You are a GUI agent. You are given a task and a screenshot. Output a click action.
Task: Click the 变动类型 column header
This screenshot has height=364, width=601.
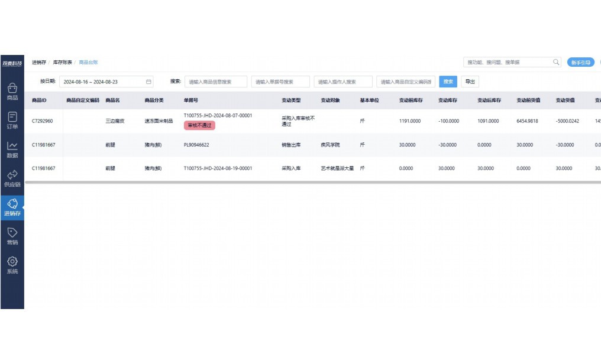click(291, 100)
